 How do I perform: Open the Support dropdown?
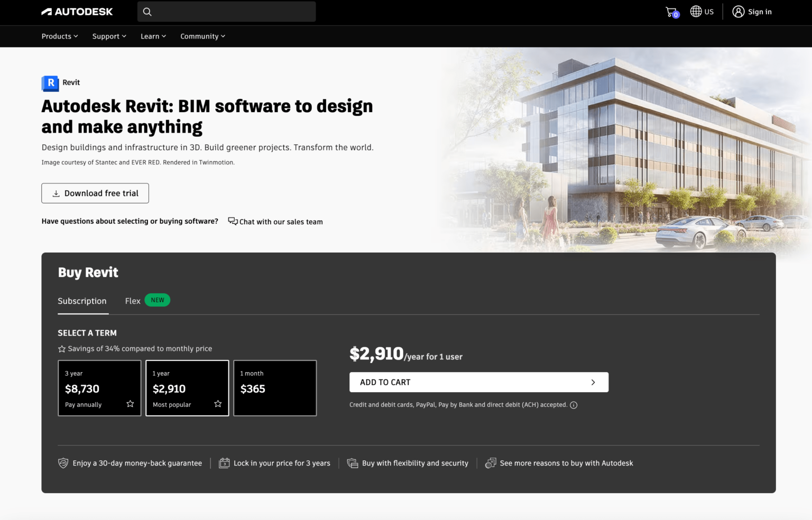109,36
